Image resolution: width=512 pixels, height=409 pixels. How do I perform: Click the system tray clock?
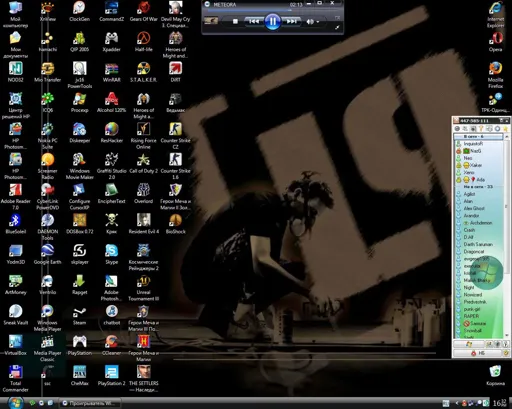pyautogui.click(x=500, y=403)
